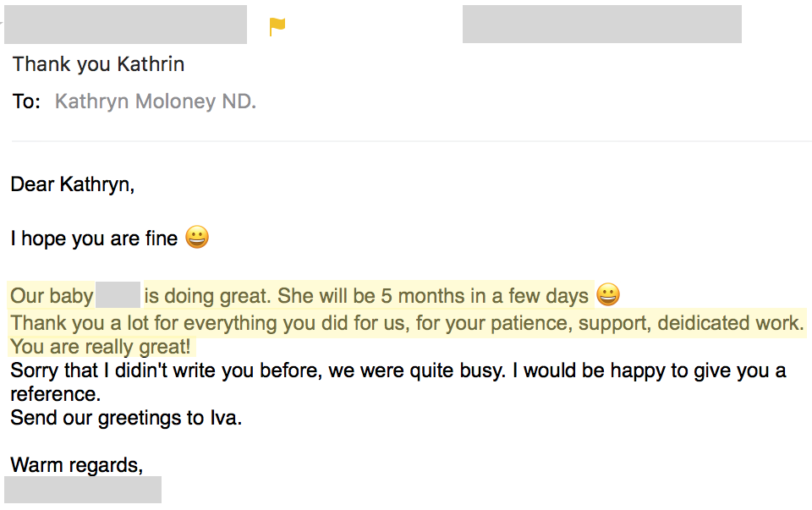Select recipient Kathryn Moloney ND.
This screenshot has width=812, height=510.
156,101
